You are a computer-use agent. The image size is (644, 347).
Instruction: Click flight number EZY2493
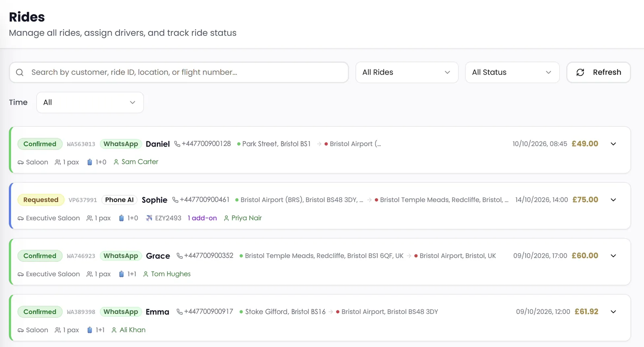point(168,218)
